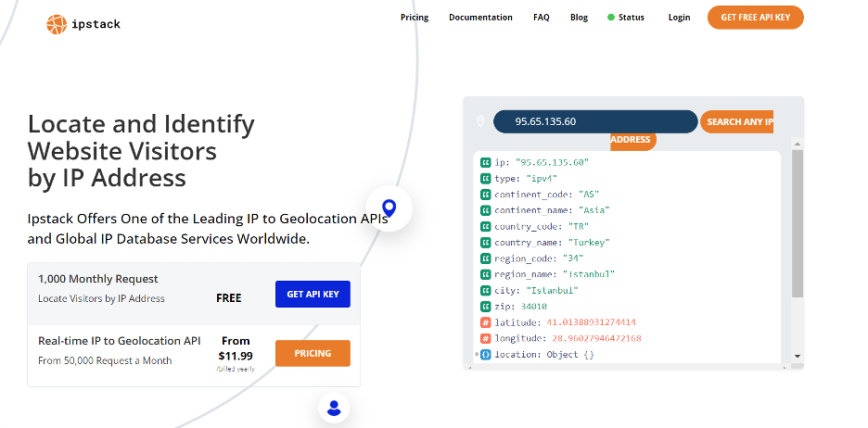This screenshot has width=868, height=428.
Task: Click the horizontal scrollbar right arrow
Action: click(x=785, y=366)
